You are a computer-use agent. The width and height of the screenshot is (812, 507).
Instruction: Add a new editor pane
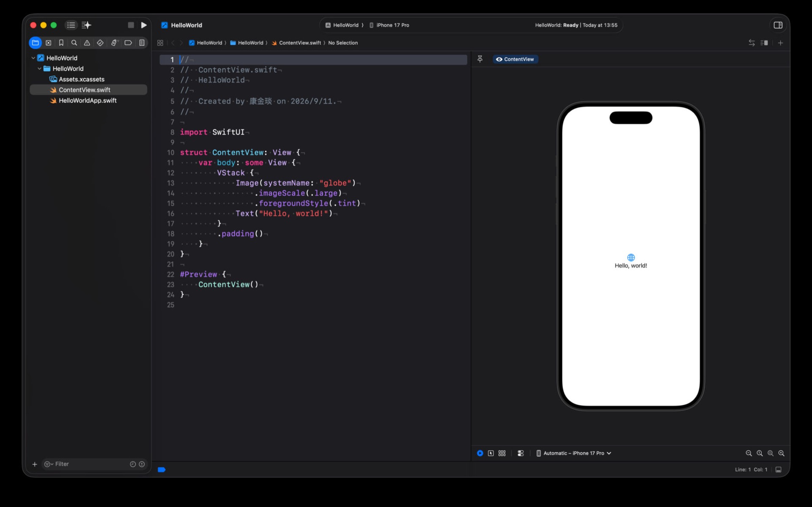(780, 43)
